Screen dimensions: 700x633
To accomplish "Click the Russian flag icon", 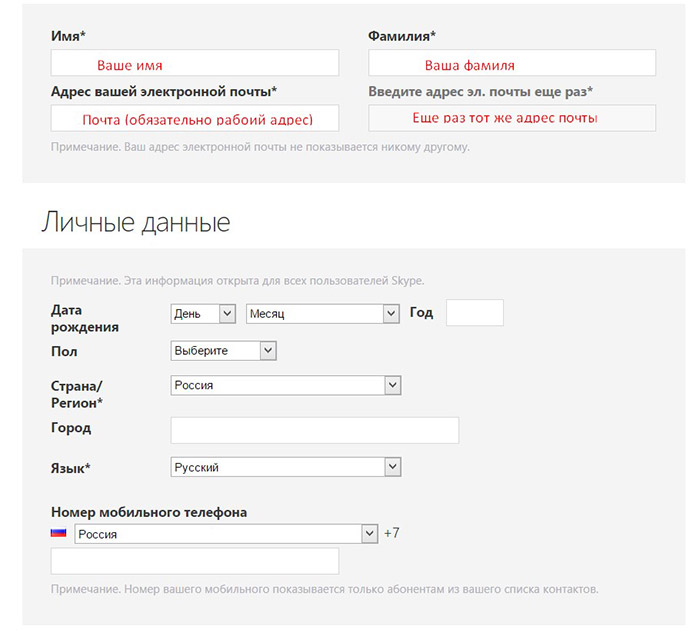I will [58, 533].
